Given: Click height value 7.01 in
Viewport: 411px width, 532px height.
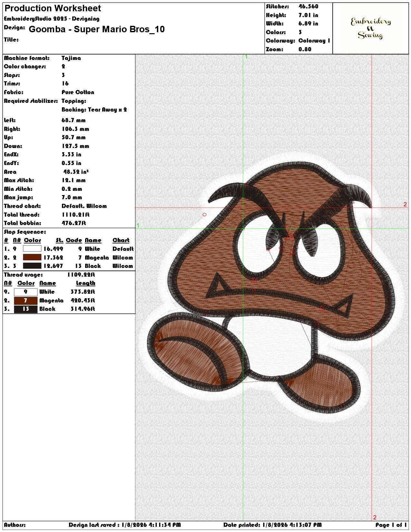Looking at the screenshot, I should 308,15.
